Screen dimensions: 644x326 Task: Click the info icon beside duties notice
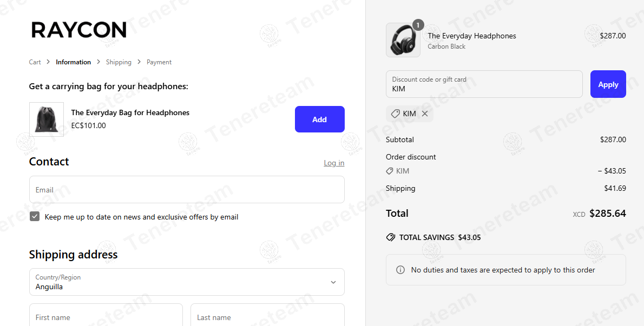click(x=400, y=270)
